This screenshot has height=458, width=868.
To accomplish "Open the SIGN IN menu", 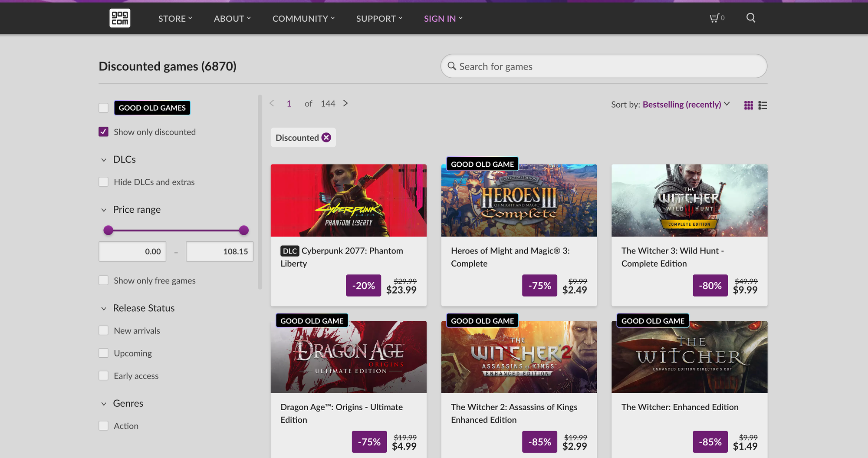I will coord(443,18).
